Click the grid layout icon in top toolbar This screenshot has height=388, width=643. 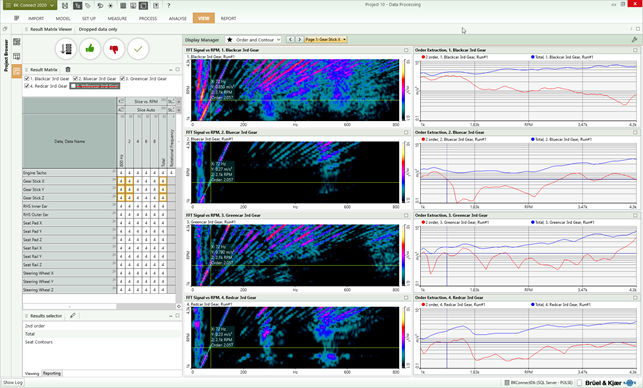coord(123,5)
